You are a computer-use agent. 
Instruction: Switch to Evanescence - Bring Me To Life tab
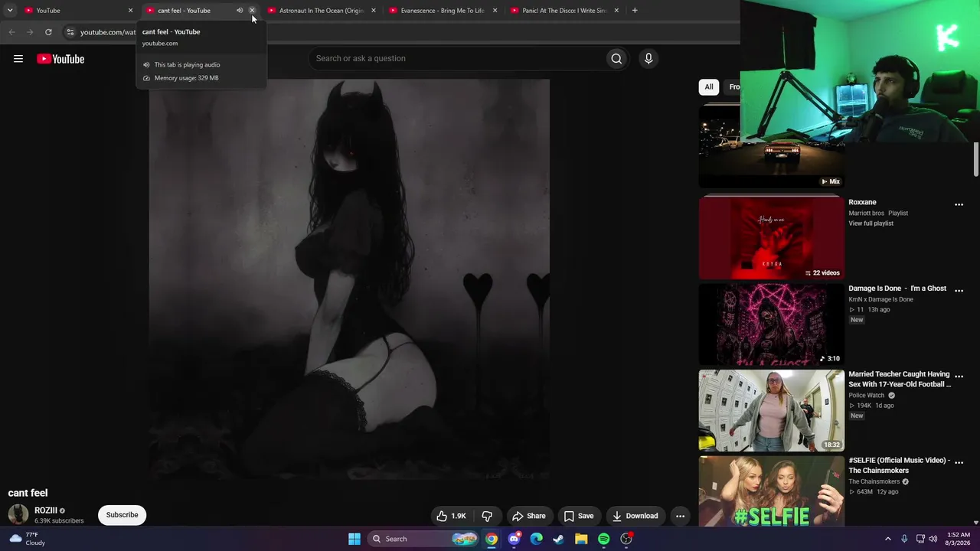(x=443, y=11)
